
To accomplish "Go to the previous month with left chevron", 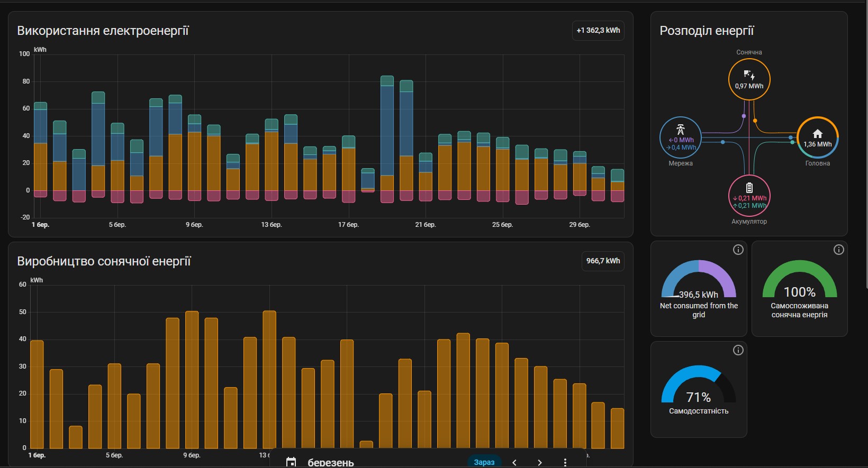I will pyautogui.click(x=514, y=463).
